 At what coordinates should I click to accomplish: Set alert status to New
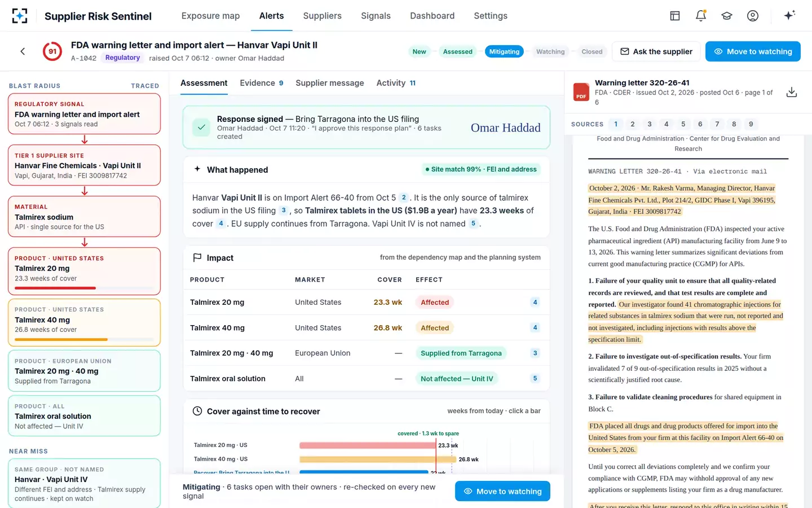[x=419, y=51]
